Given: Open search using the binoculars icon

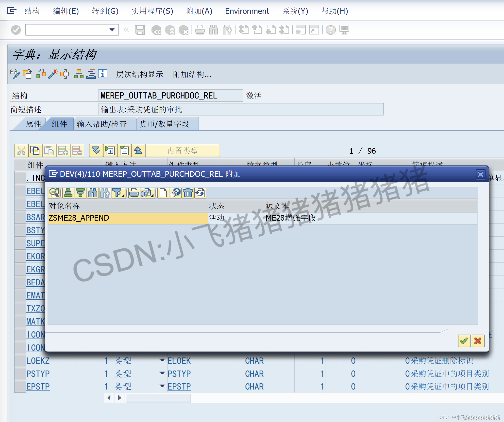Looking at the screenshot, I should (x=213, y=30).
